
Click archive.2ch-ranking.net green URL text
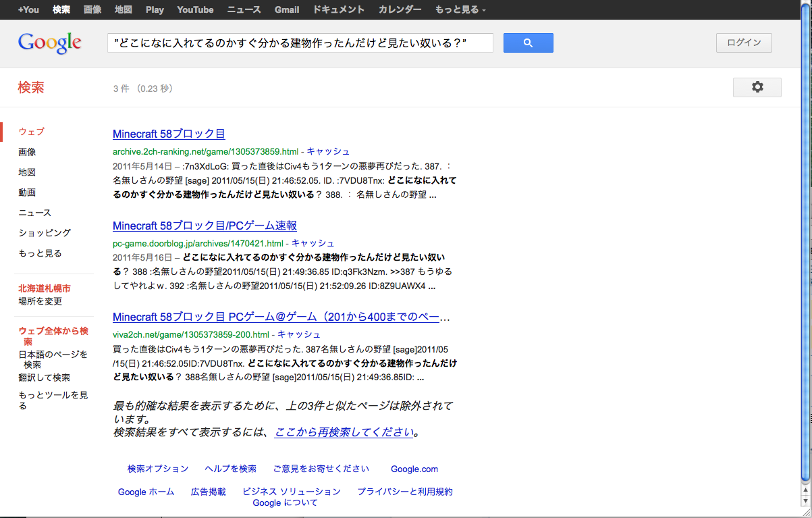pos(205,151)
